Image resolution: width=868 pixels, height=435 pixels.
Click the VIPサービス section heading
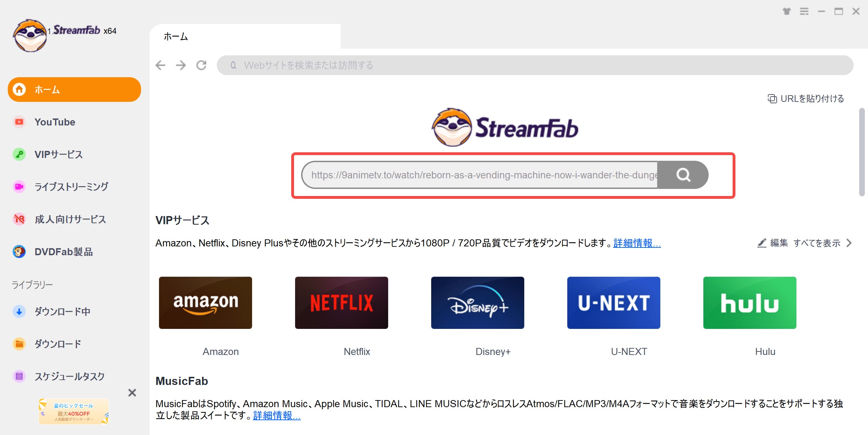click(x=182, y=220)
